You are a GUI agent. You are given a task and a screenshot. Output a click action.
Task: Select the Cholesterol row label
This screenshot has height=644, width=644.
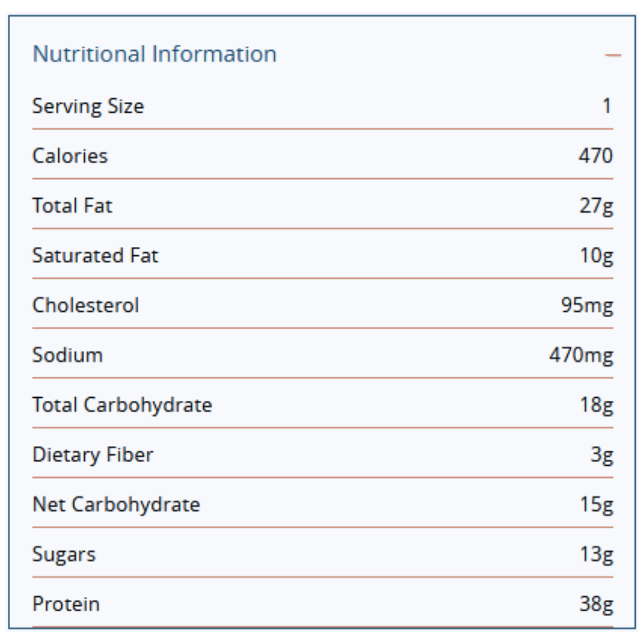point(86,305)
